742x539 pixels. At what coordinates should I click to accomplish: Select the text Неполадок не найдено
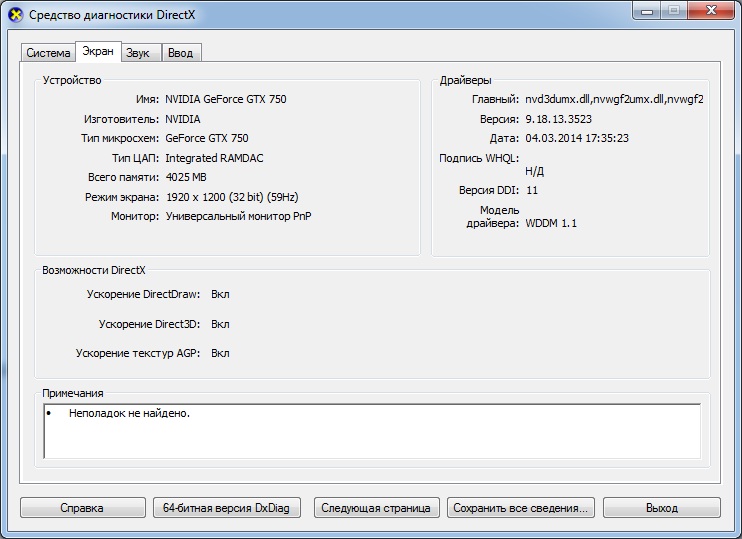click(129, 413)
